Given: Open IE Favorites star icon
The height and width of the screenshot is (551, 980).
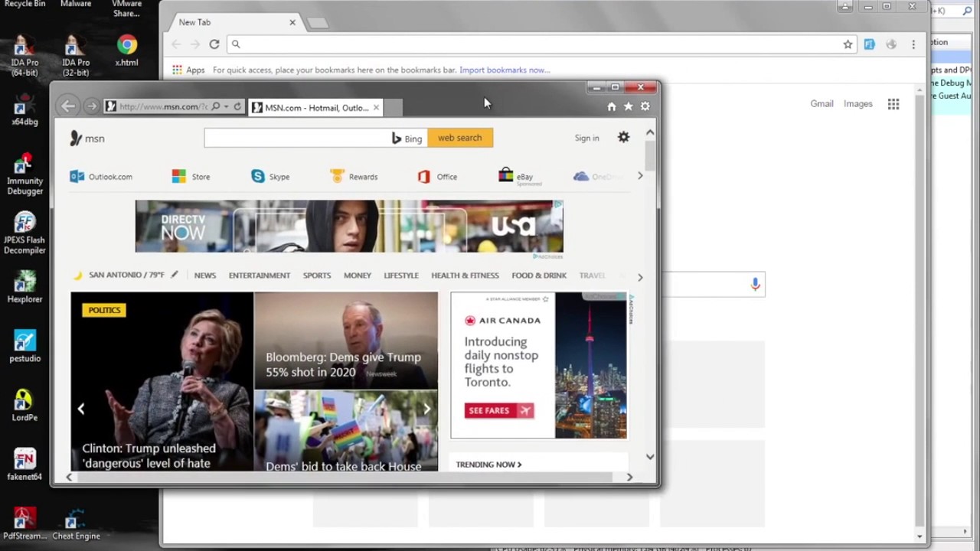Looking at the screenshot, I should (629, 107).
